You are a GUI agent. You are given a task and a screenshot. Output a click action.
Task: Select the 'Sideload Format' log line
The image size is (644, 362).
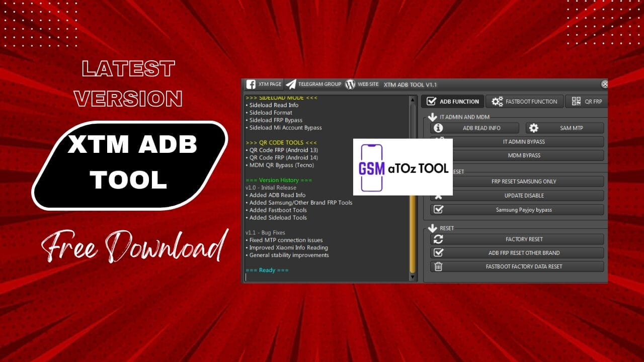coord(269,113)
